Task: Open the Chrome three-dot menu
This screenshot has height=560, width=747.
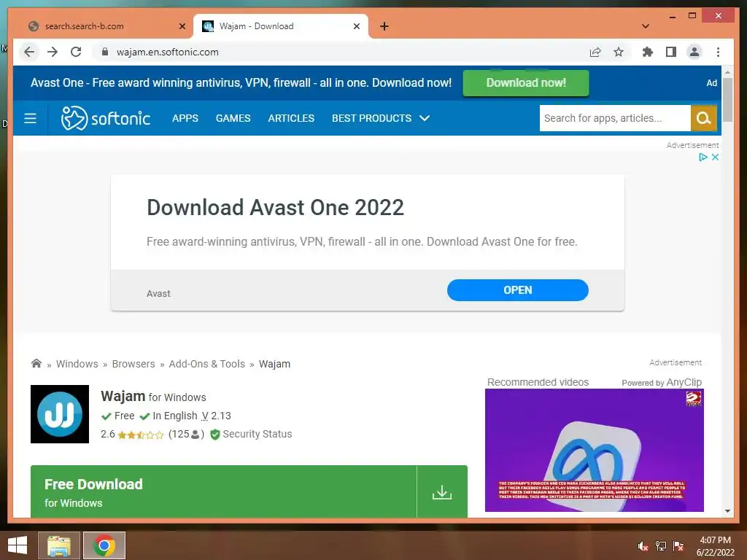Action: [718, 52]
